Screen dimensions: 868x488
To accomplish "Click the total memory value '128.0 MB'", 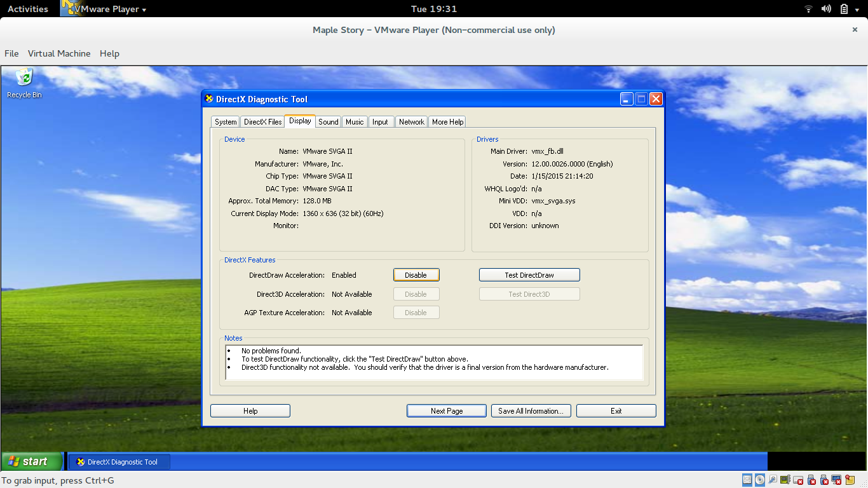I will [x=317, y=201].
